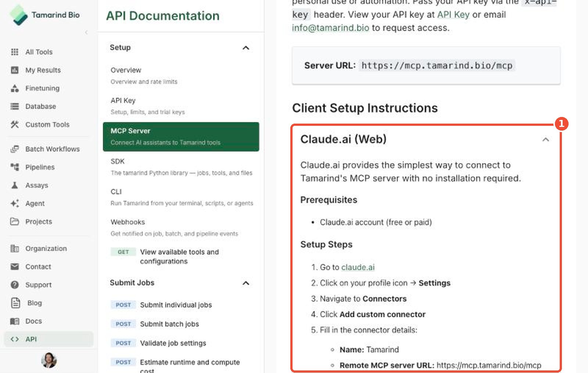The image size is (588, 373).
Task: Click the Batch Workflows icon
Action: coord(15,149)
